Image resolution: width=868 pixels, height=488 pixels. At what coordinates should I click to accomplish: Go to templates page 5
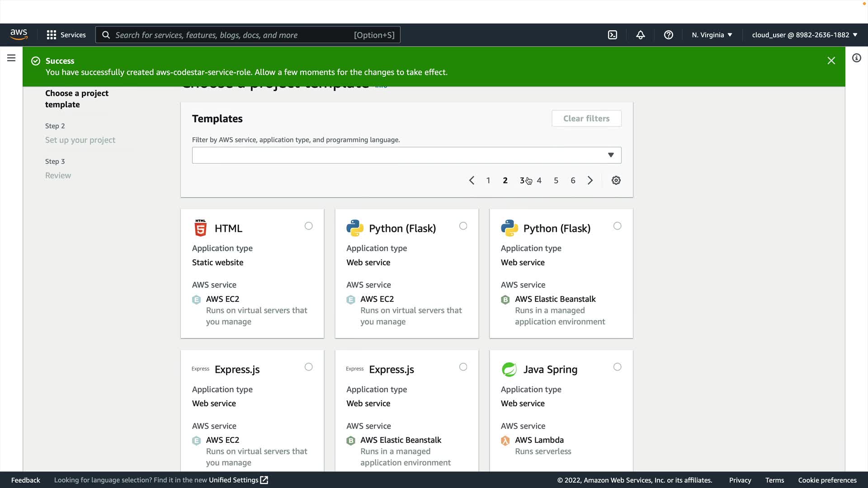coord(556,180)
